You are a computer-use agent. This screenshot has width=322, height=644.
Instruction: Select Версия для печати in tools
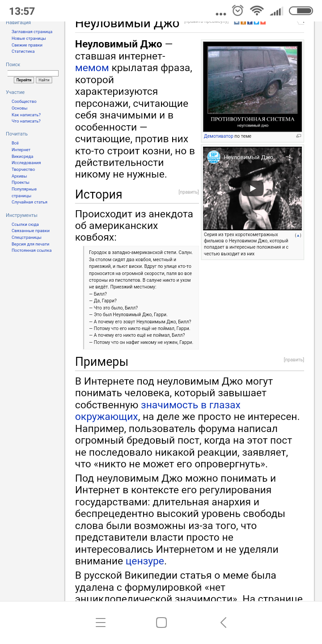[x=30, y=244]
